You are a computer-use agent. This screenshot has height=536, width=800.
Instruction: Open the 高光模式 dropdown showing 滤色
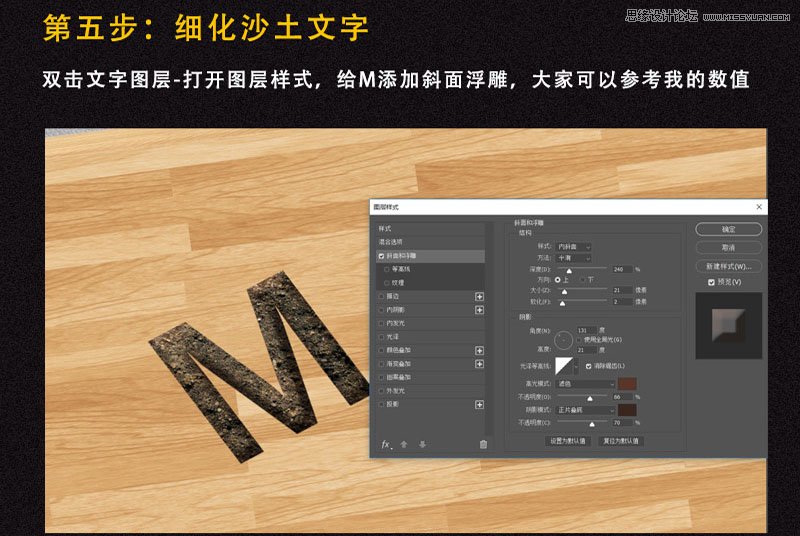pos(585,384)
